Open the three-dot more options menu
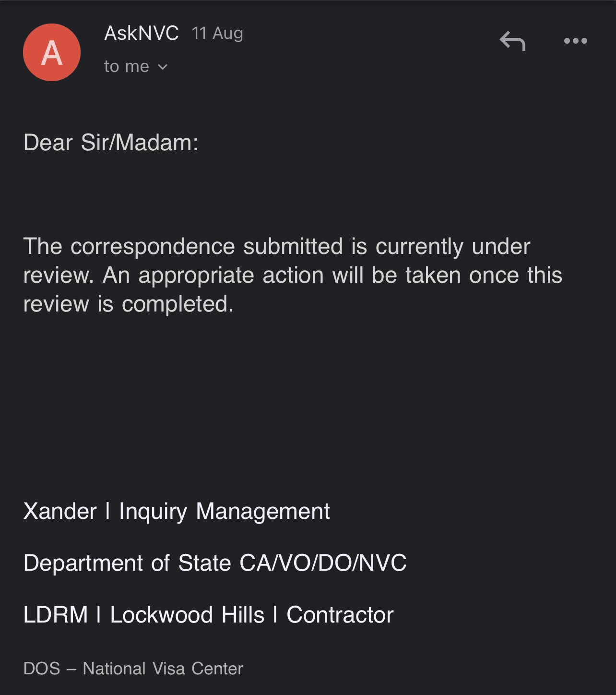 (x=576, y=41)
